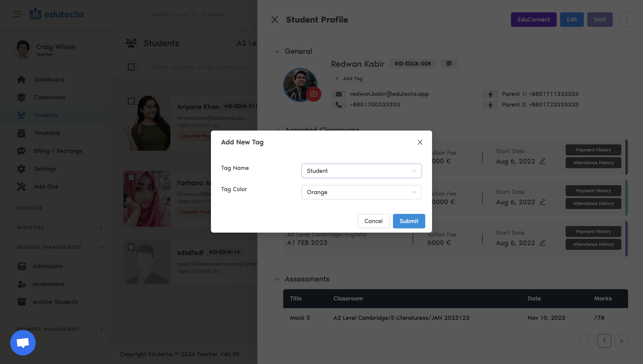The width and height of the screenshot is (643, 364).
Task: Open the chat support bubble
Action: click(x=23, y=343)
